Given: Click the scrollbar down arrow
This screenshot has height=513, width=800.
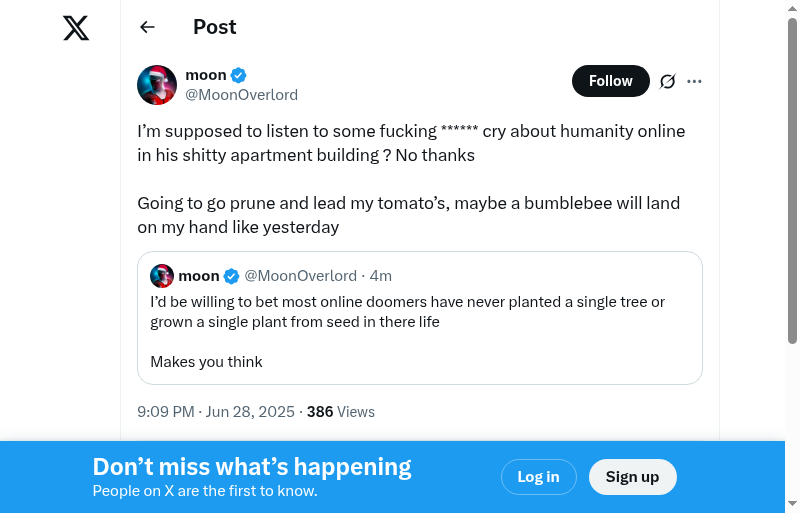Looking at the screenshot, I should click(x=792, y=504).
